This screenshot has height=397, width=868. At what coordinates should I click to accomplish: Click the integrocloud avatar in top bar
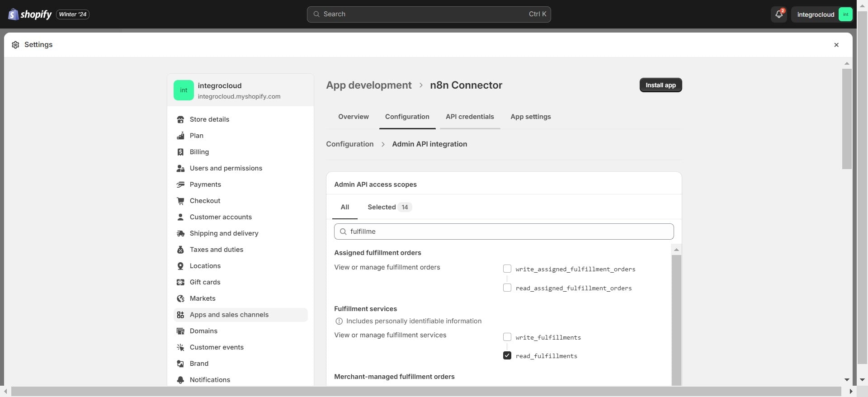point(845,14)
